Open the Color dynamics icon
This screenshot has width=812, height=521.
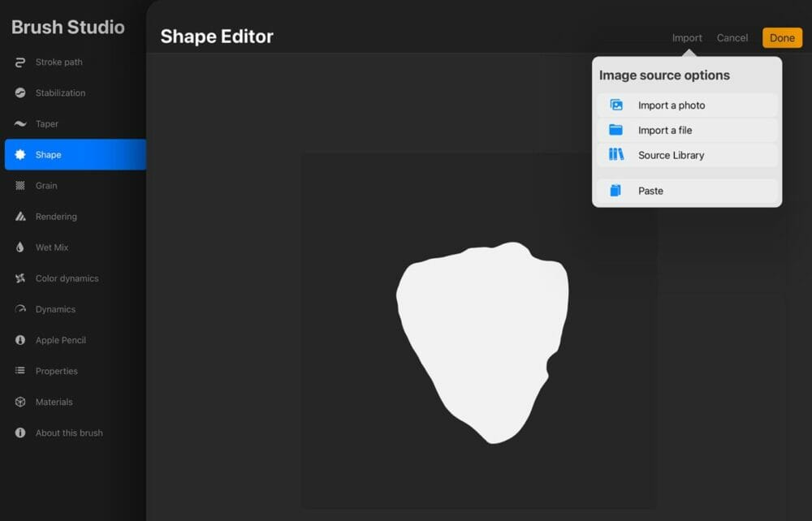pos(19,278)
